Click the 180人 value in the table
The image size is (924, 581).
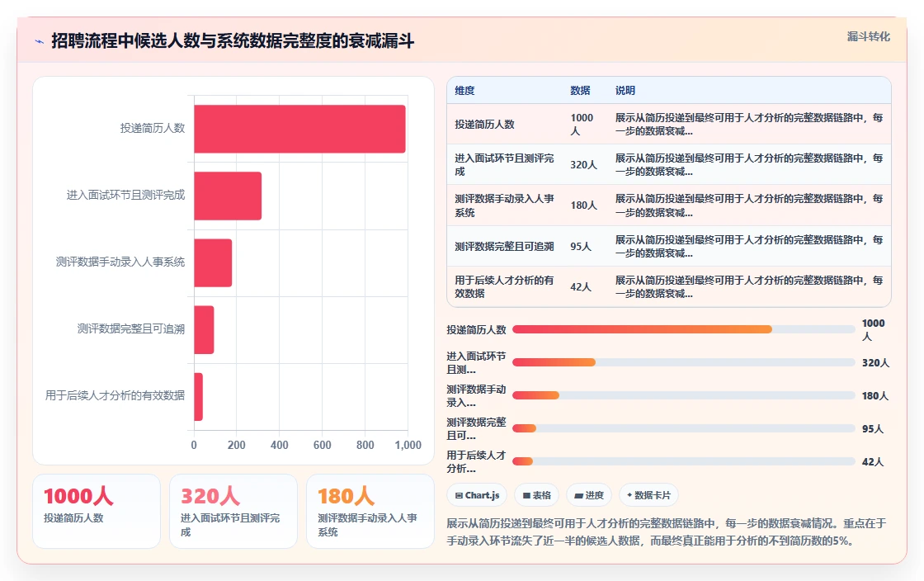coord(583,205)
